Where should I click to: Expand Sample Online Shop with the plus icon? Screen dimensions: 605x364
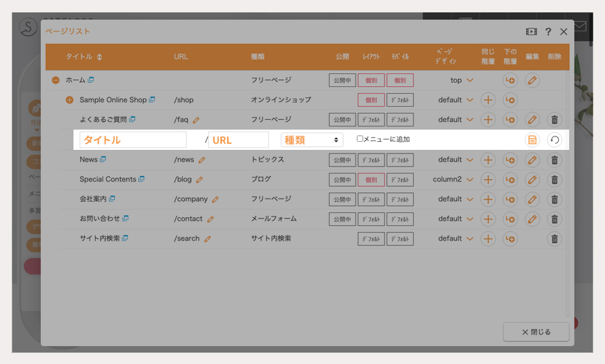(x=69, y=100)
